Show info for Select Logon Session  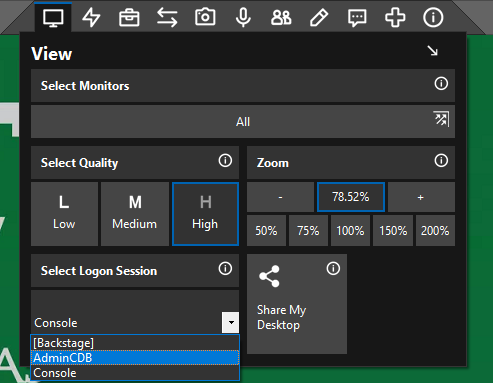coord(225,268)
